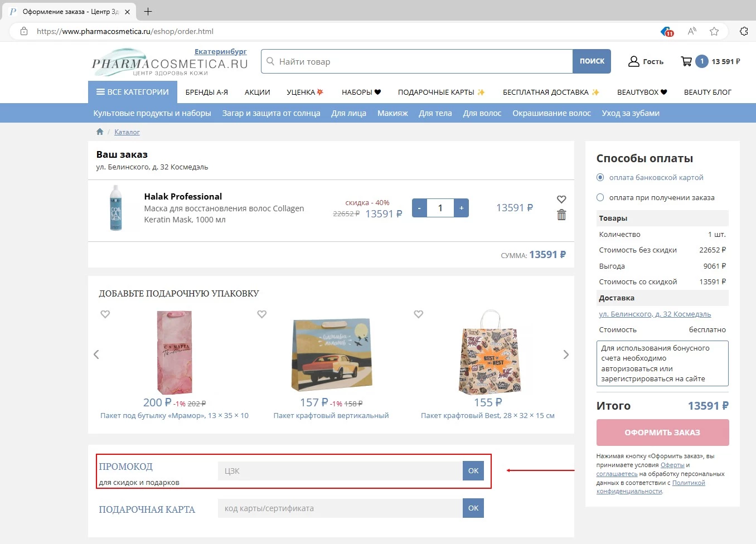This screenshot has height=544, width=756.
Task: Show previous gift packaging with left arrow
Action: pyautogui.click(x=96, y=354)
